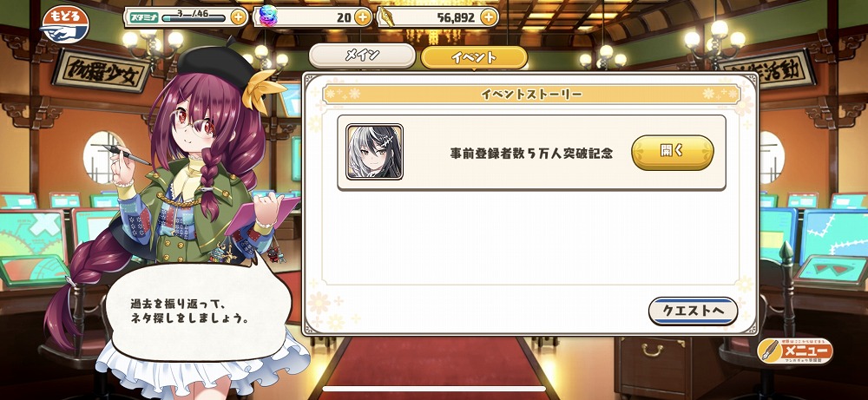
Task: Open the 事前登録者数5万人突破記念 story with 開く
Action: coord(673,152)
